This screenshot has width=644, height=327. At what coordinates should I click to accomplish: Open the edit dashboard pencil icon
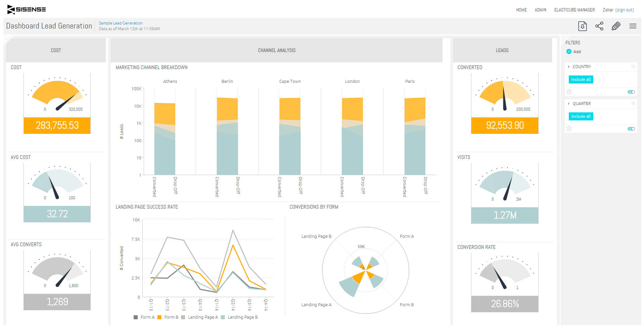point(616,26)
